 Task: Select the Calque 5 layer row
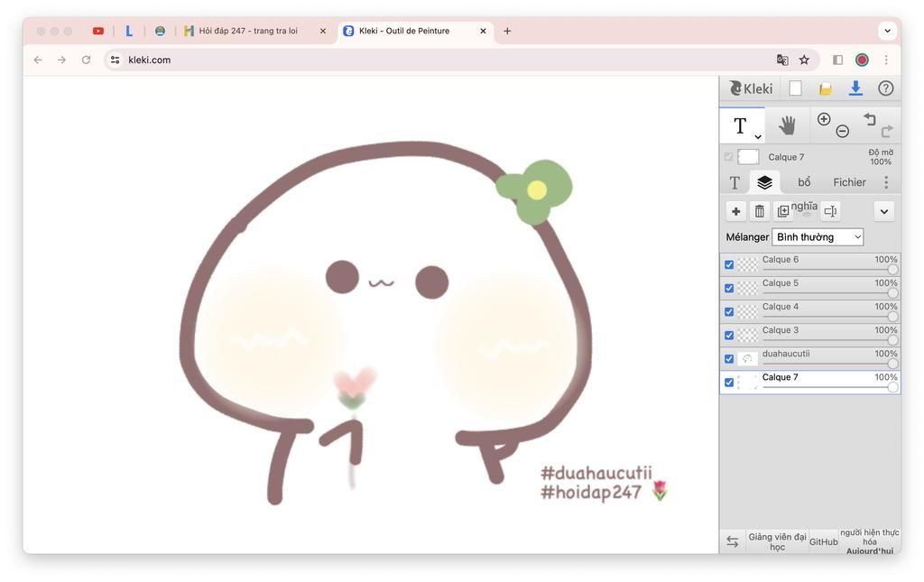click(810, 288)
